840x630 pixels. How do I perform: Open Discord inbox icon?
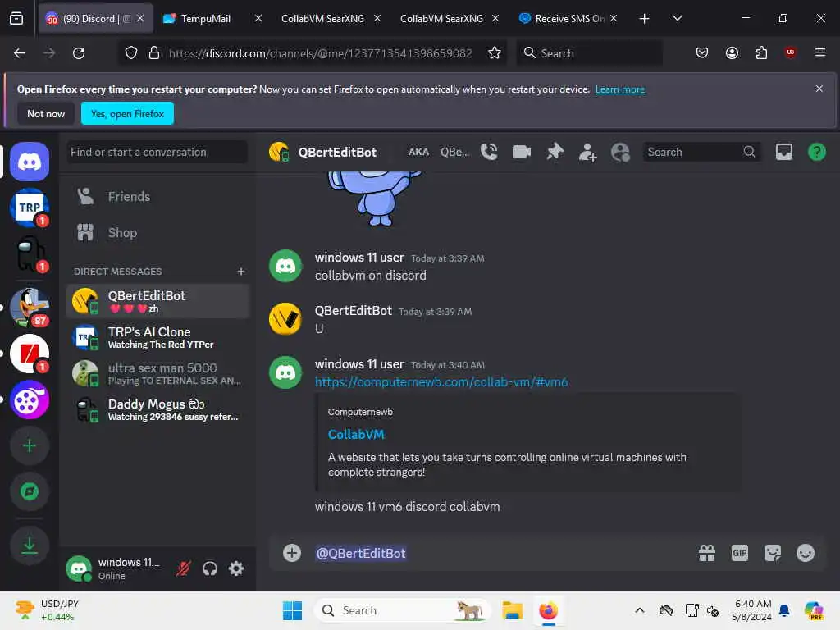tap(783, 152)
